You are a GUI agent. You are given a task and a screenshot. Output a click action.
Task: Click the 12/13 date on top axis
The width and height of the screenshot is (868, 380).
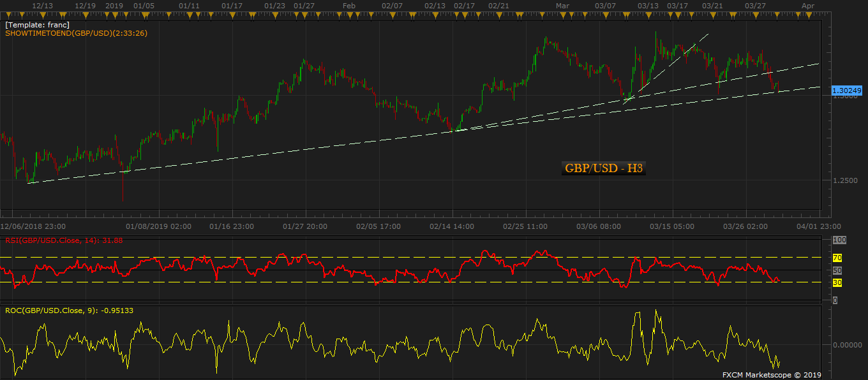coord(42,5)
